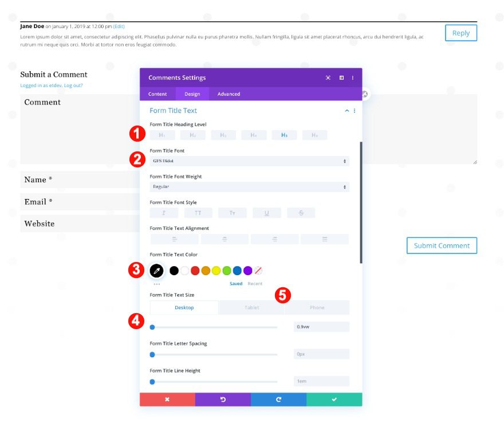
Task: Select H6 heading level
Action: 315,135
